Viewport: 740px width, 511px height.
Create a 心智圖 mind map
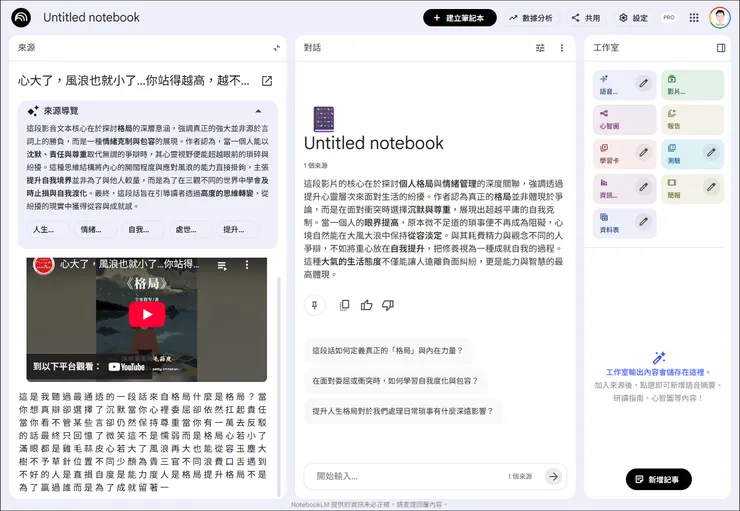coord(624,119)
